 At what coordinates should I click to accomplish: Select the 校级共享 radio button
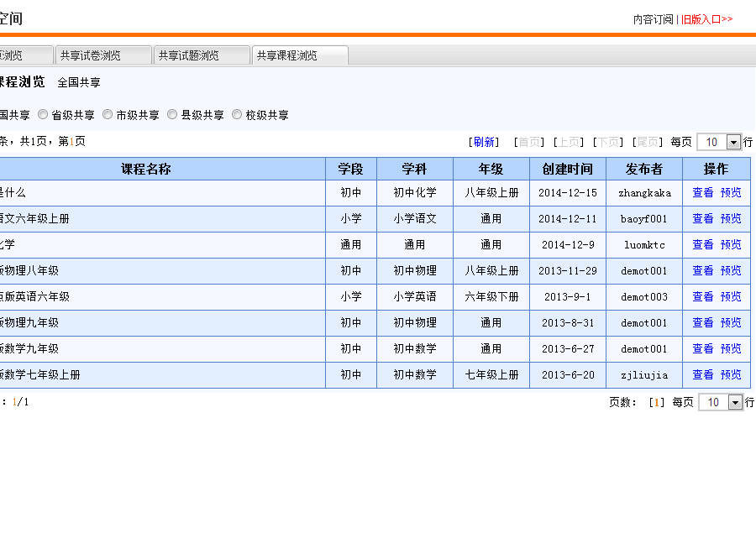tap(238, 115)
